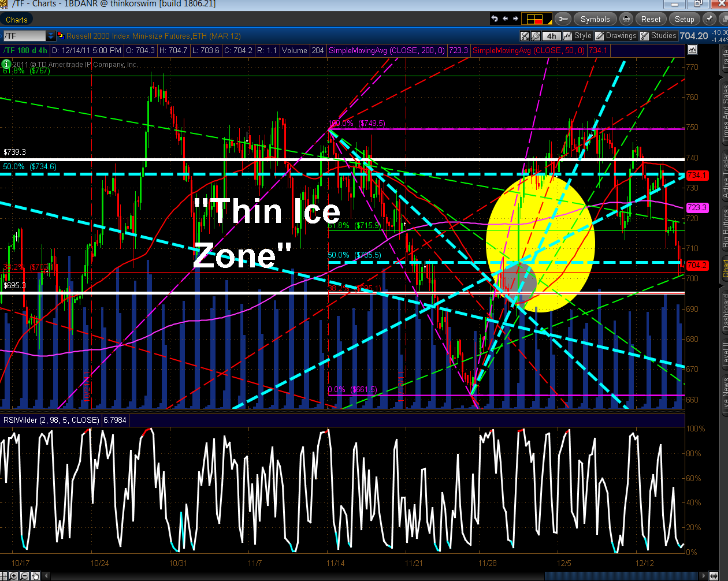Toggle the chart mode icon above price axis
The width and height of the screenshot is (728, 581).
692,50
